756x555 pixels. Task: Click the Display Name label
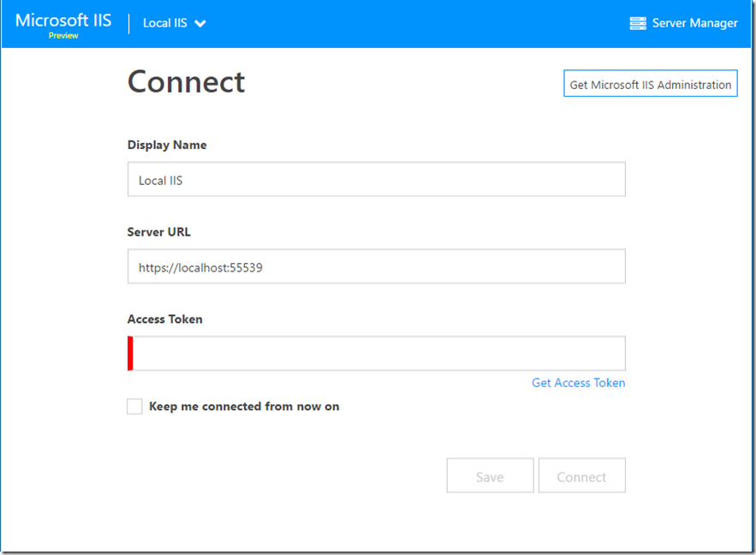click(x=167, y=145)
